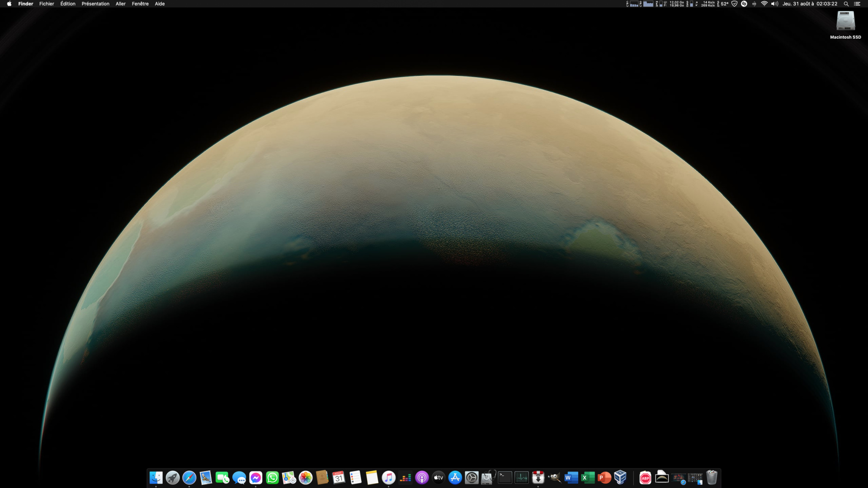Viewport: 868px width, 488px height.
Task: Launch Disk Utility from the Dock
Action: (x=488, y=478)
